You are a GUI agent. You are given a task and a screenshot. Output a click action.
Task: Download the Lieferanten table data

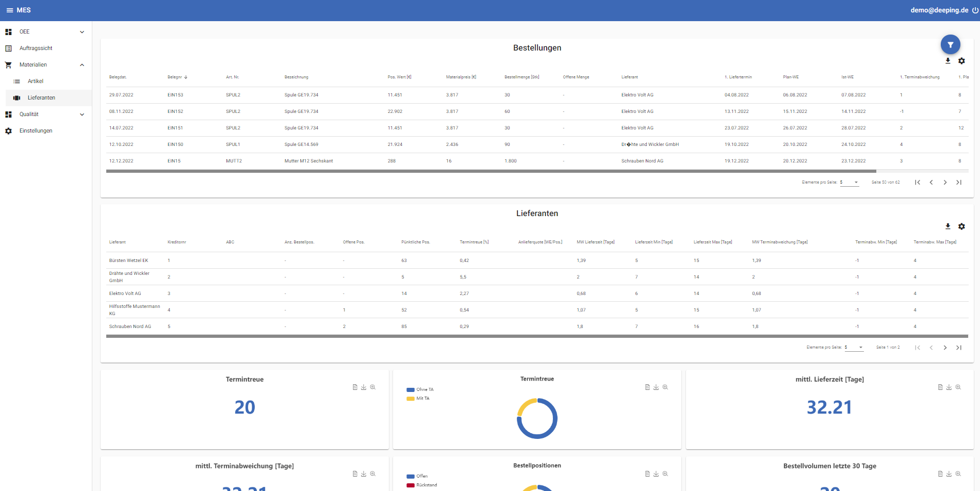pyautogui.click(x=948, y=226)
